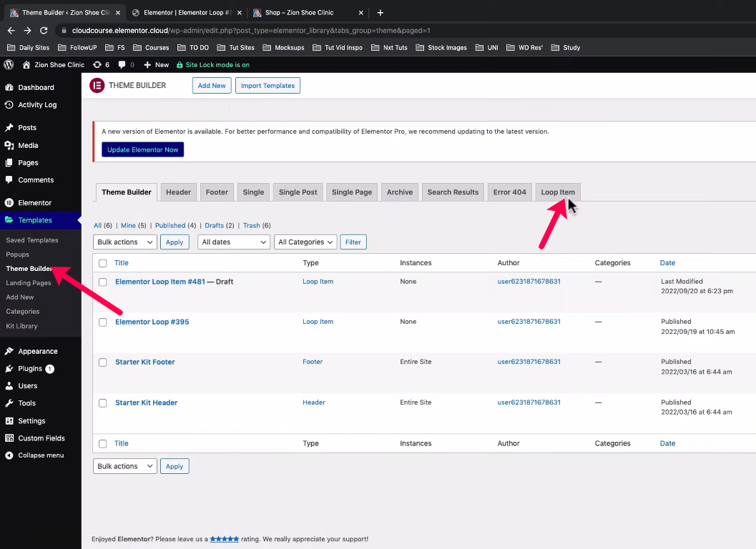Open the top Bulk actions dropdown
Image resolution: width=756 pixels, height=549 pixels.
pos(125,242)
